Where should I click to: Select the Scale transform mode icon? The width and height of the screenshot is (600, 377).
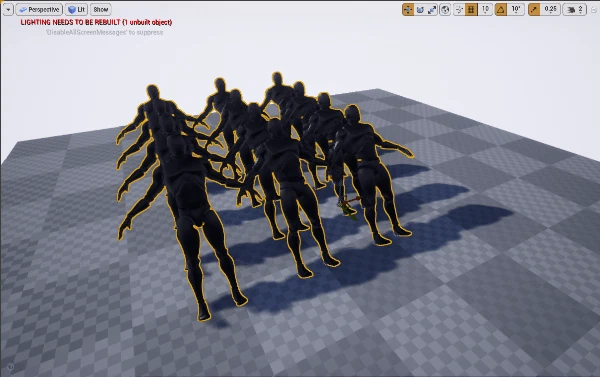(432, 10)
